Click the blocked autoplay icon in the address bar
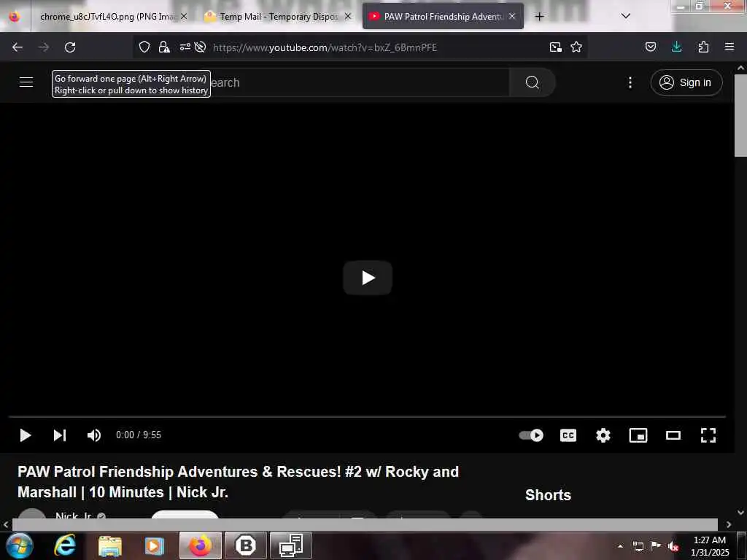The height and width of the screenshot is (560, 747). tap(201, 47)
